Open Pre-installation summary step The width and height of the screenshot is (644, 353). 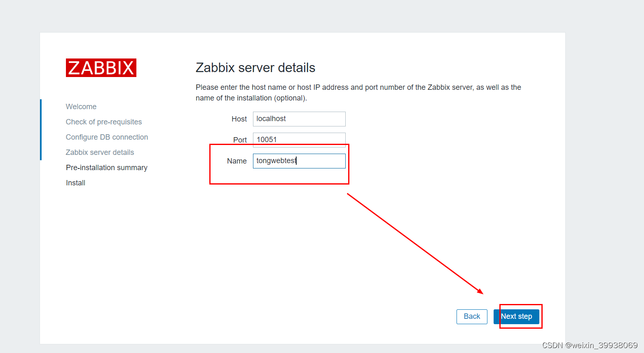(107, 168)
